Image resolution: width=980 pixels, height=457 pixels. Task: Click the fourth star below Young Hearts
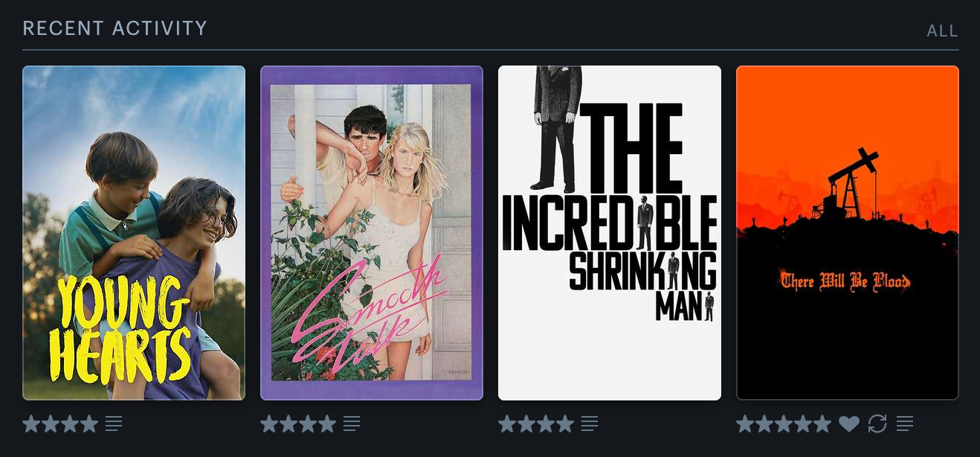point(89,424)
